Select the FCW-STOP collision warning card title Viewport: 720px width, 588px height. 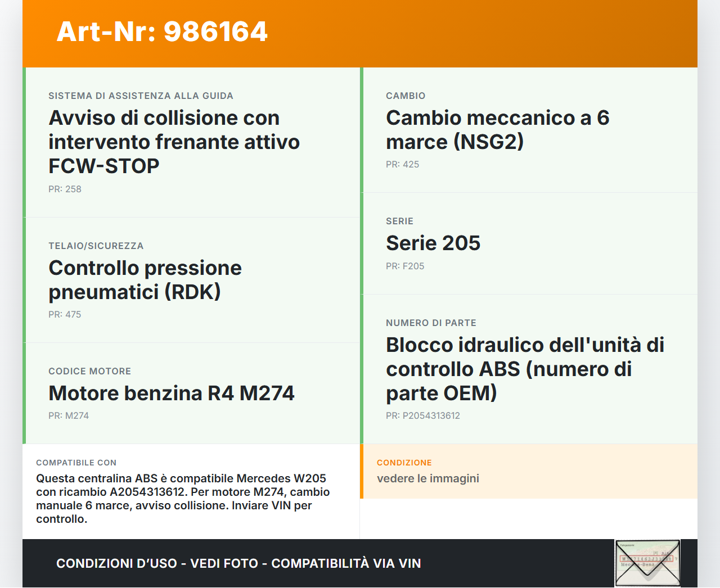tap(174, 142)
